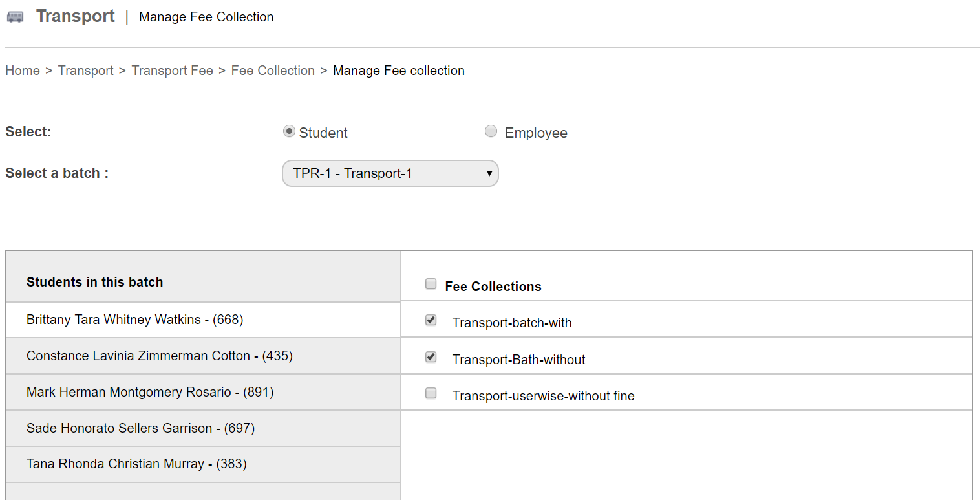Click the Manage Fee collection breadcrumb text
The width and height of the screenshot is (980, 500).
[398, 71]
